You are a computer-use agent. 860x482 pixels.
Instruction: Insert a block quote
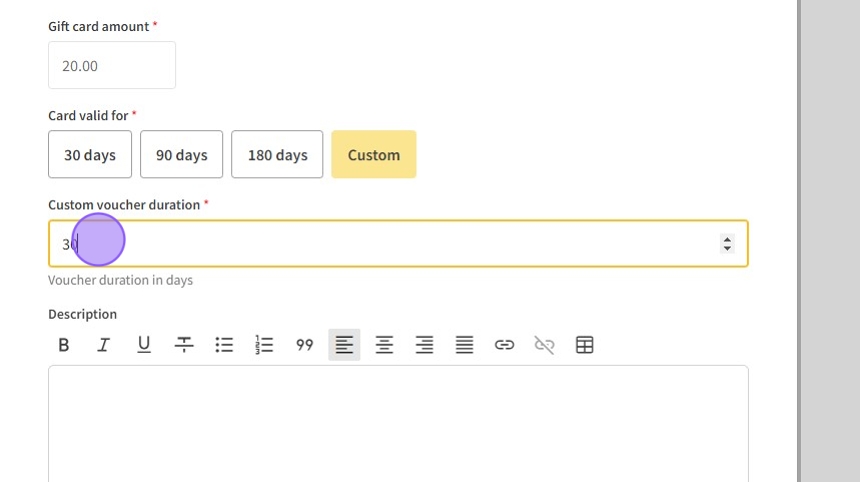pos(304,345)
